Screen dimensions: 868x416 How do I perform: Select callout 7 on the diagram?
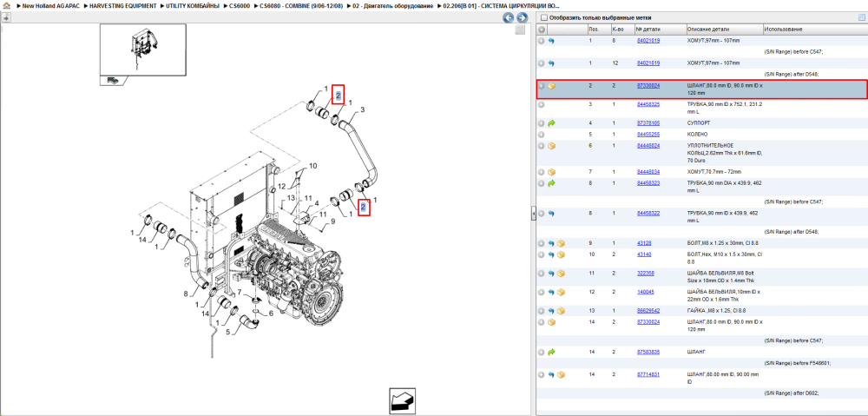coord(240,292)
